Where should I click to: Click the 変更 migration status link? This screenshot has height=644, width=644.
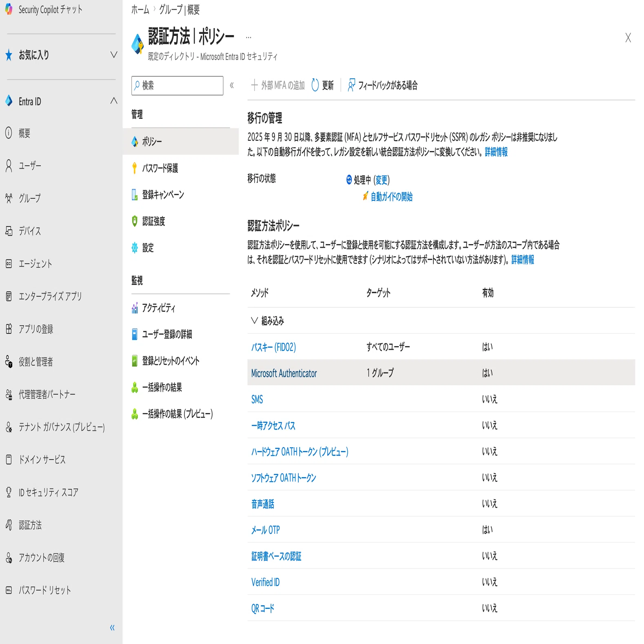[x=381, y=180]
